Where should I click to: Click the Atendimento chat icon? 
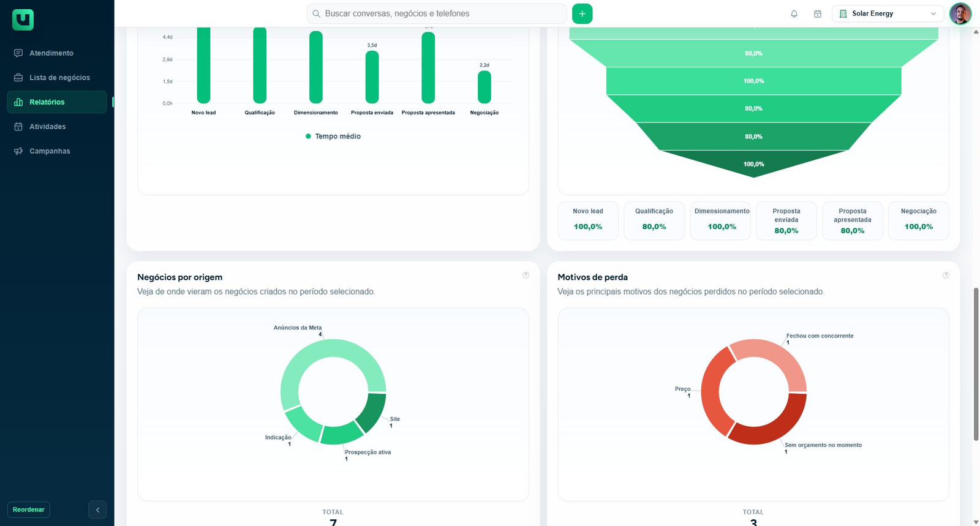(18, 53)
